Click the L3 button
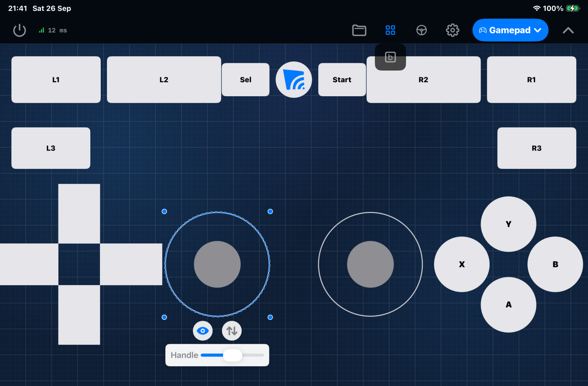The width and height of the screenshot is (588, 386). 51,148
